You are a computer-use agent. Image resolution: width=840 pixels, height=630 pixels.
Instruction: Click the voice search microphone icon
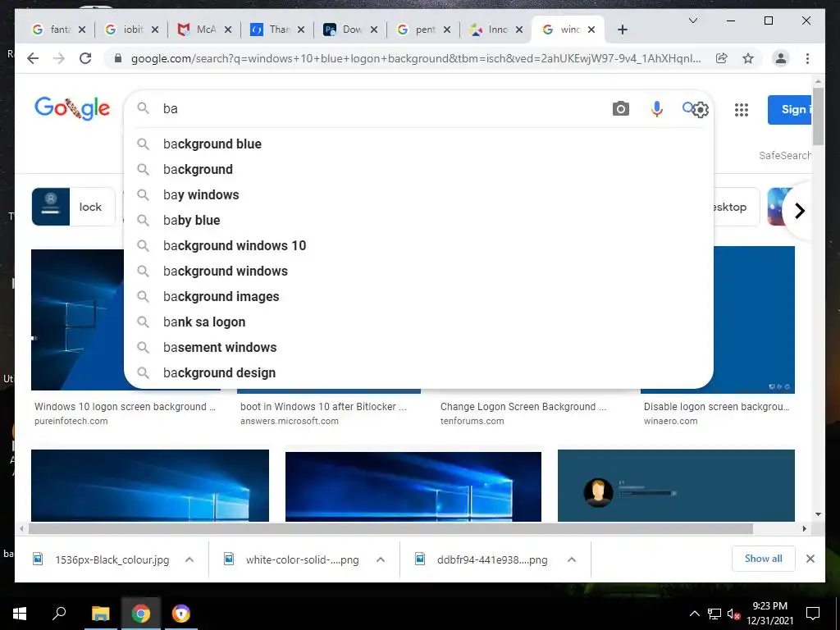[657, 109]
